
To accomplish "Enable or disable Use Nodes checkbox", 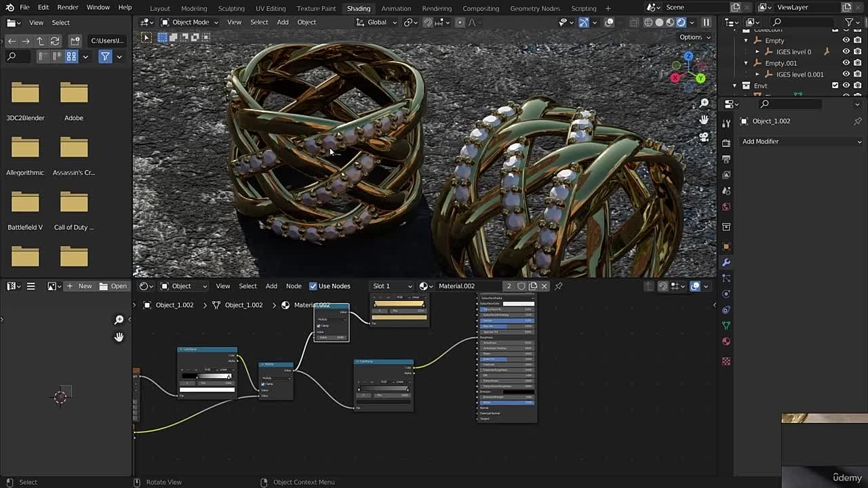I will click(x=313, y=286).
